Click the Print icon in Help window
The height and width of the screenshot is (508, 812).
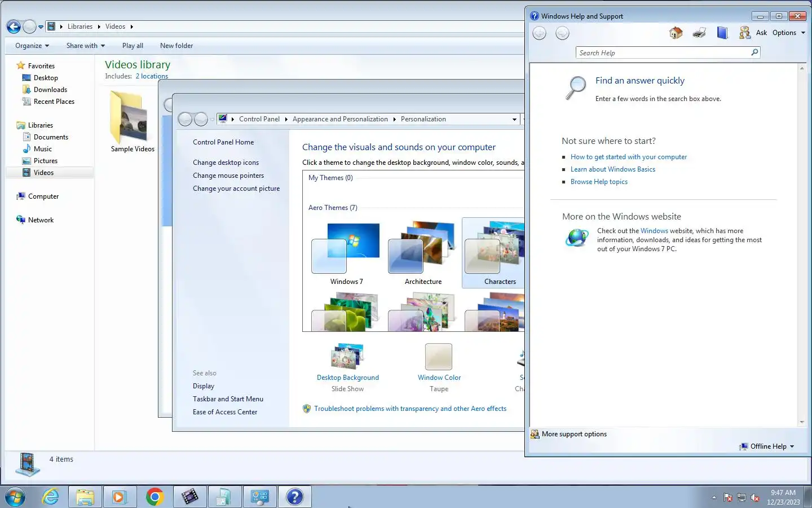coord(699,33)
